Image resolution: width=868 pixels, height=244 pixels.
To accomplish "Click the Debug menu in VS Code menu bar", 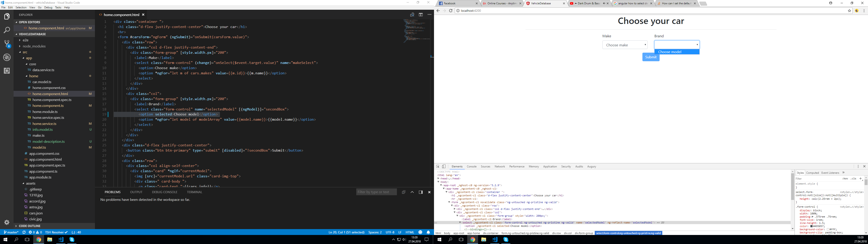I will point(48,7).
